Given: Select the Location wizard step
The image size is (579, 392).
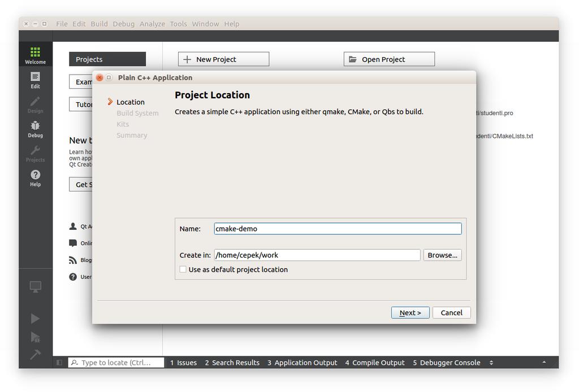Looking at the screenshot, I should point(131,102).
